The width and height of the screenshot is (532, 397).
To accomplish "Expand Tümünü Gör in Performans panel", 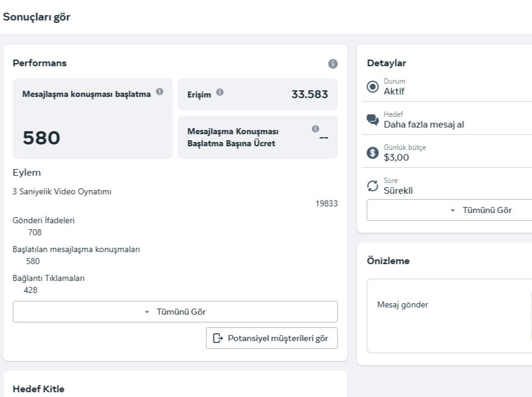I will (x=175, y=312).
